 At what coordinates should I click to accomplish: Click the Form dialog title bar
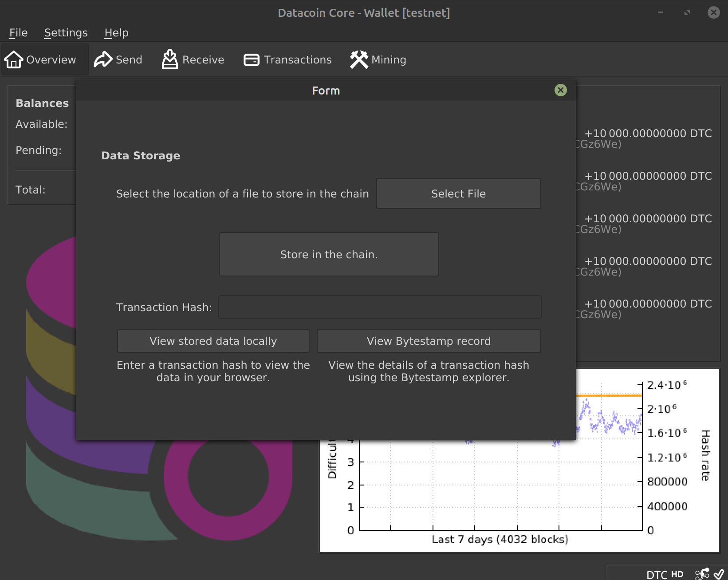[326, 91]
